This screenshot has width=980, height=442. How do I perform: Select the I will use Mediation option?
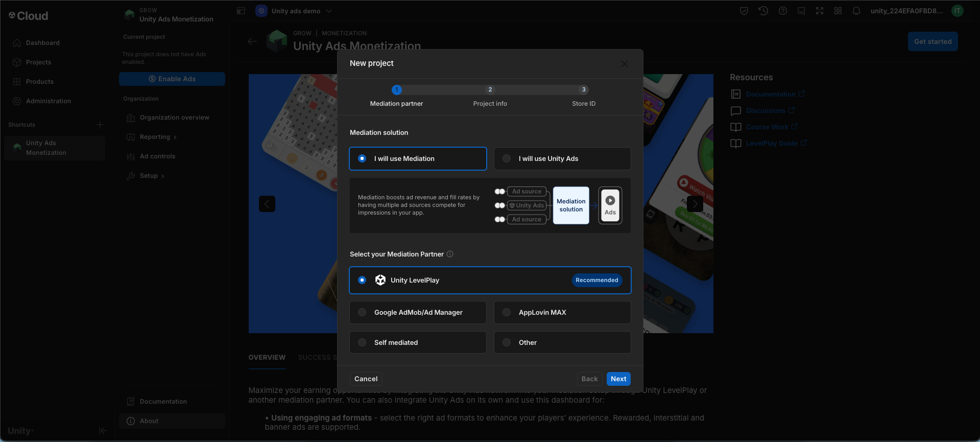point(418,159)
